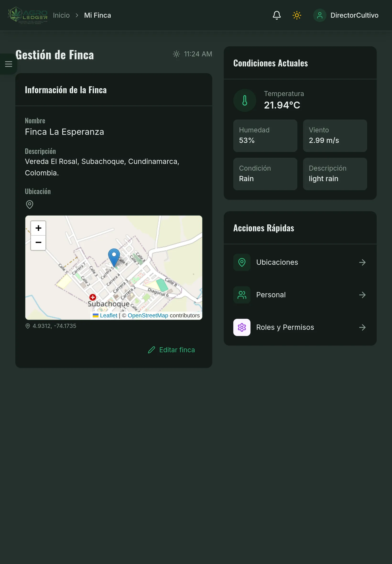The image size is (392, 564).
Task: Go to Inicio breadcrumb
Action: pos(61,15)
